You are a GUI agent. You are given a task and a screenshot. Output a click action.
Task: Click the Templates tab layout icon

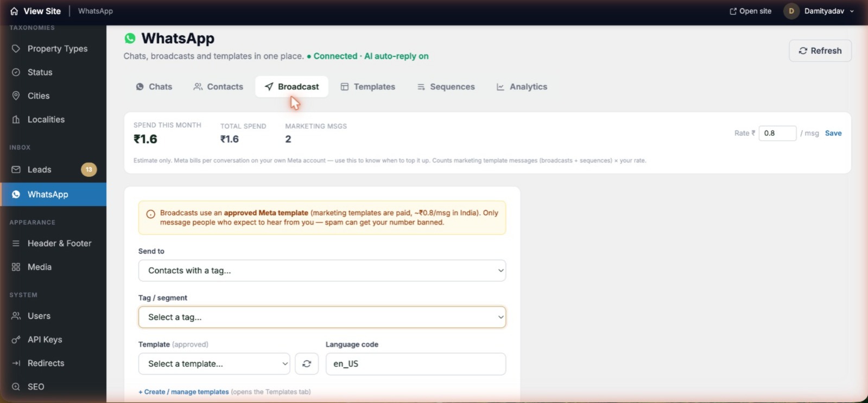(345, 87)
